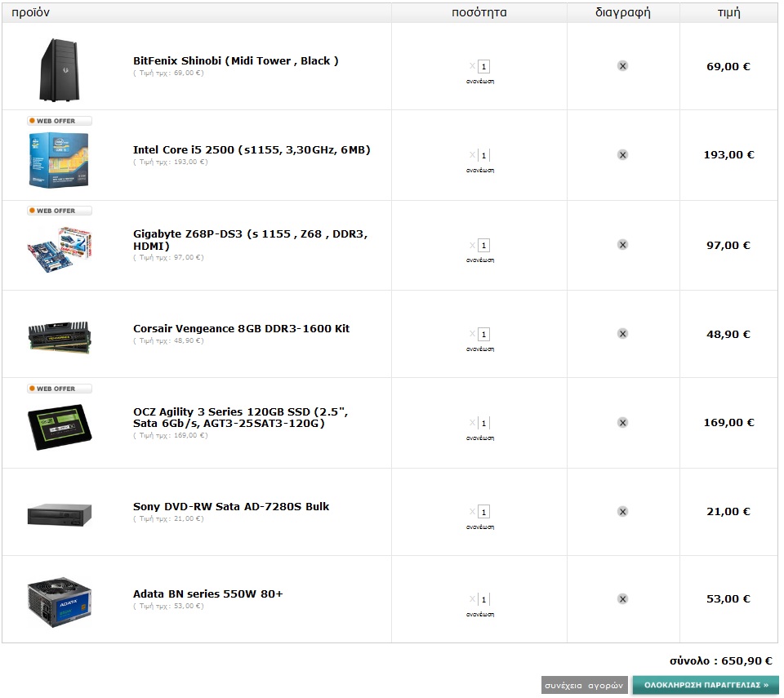
Task: Click the σύνολο : 650,90 € total
Action: click(721, 661)
